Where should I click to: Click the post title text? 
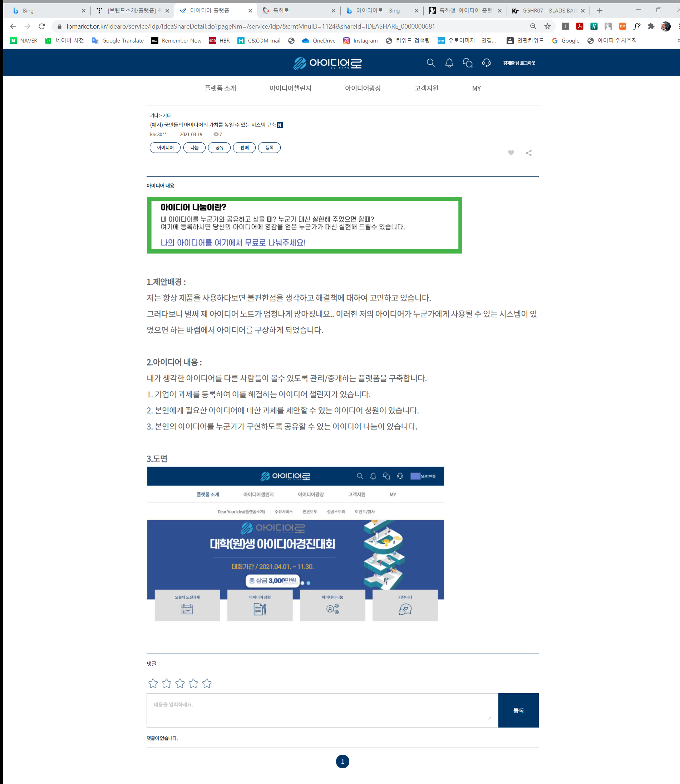[213, 125]
